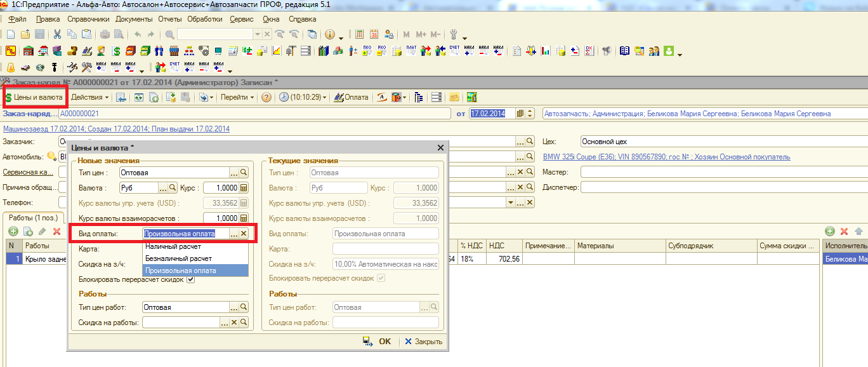Open the Документы menu
The width and height of the screenshot is (868, 367).
(134, 19)
